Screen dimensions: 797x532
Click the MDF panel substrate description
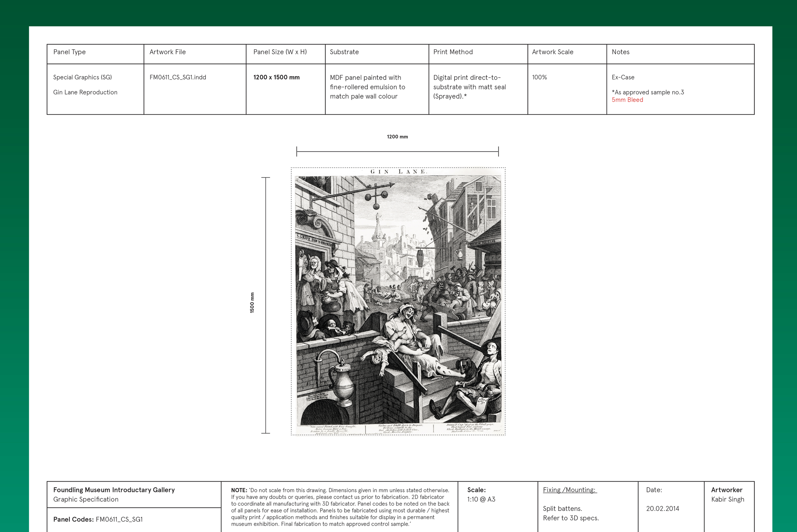[x=368, y=87]
